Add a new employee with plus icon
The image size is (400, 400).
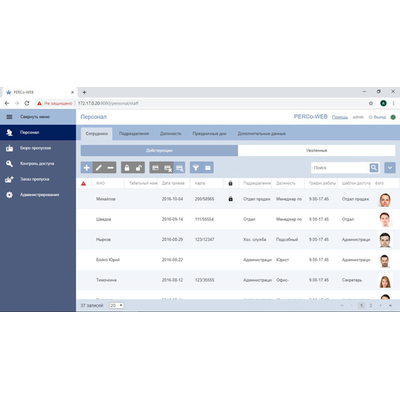tap(87, 168)
